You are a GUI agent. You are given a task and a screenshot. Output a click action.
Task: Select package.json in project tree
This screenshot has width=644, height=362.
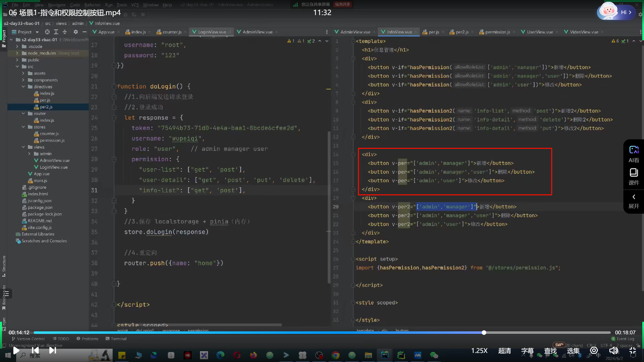click(x=40, y=207)
